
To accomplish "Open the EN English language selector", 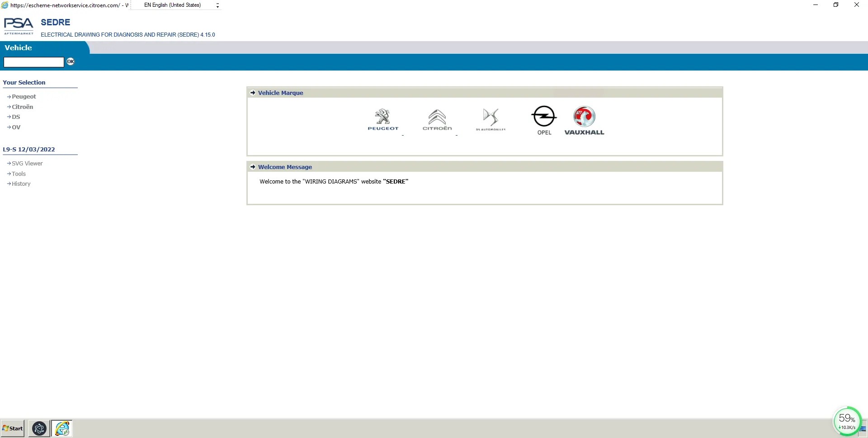I will 181,5.
